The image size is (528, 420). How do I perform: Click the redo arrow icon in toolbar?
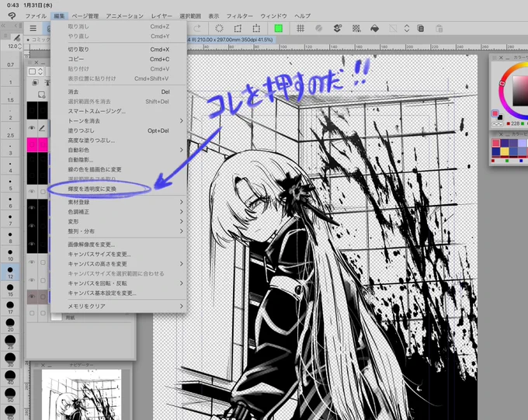197,28
